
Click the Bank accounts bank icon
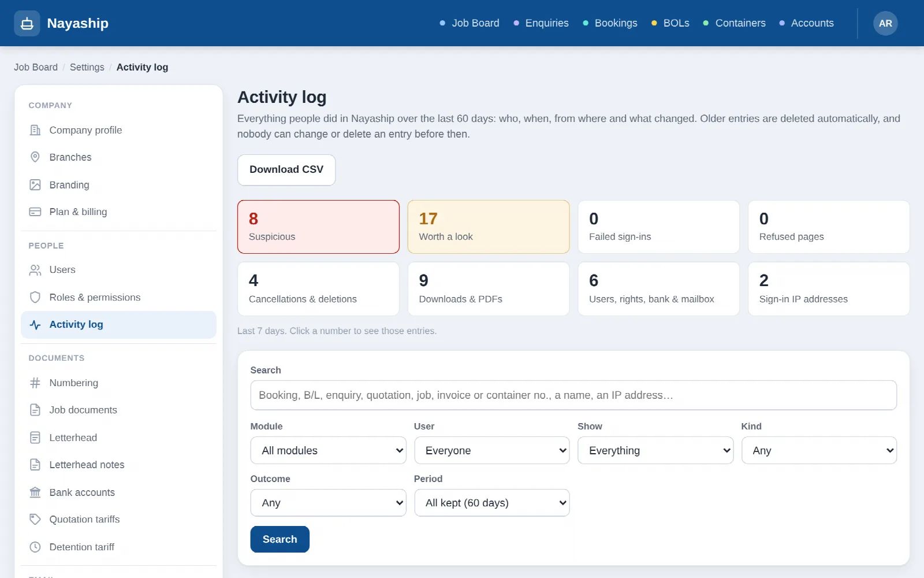tap(35, 492)
